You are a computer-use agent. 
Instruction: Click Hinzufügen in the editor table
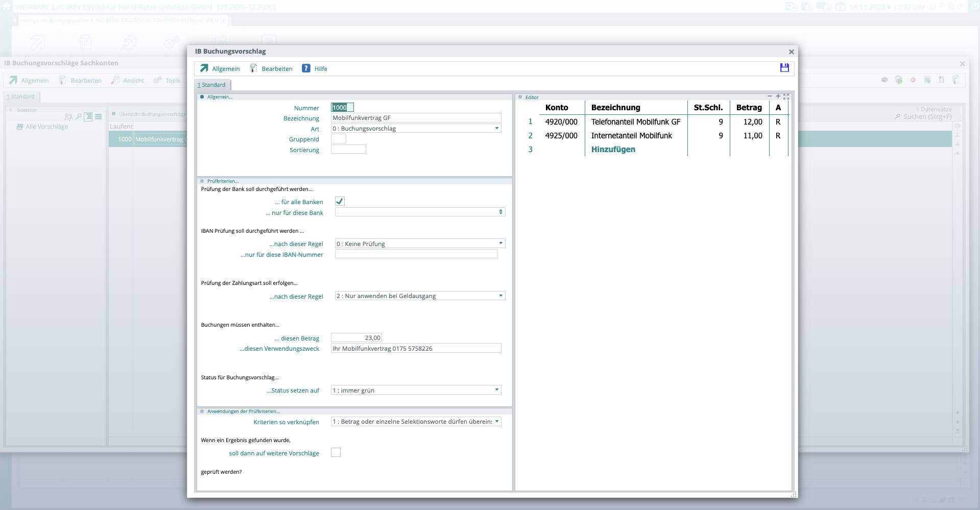pos(613,150)
